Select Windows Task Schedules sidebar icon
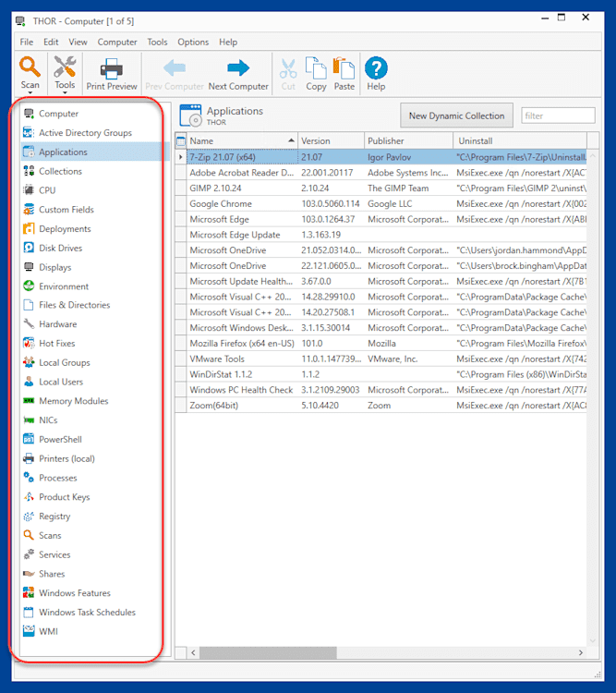Image resolution: width=616 pixels, height=693 pixels. point(29,613)
